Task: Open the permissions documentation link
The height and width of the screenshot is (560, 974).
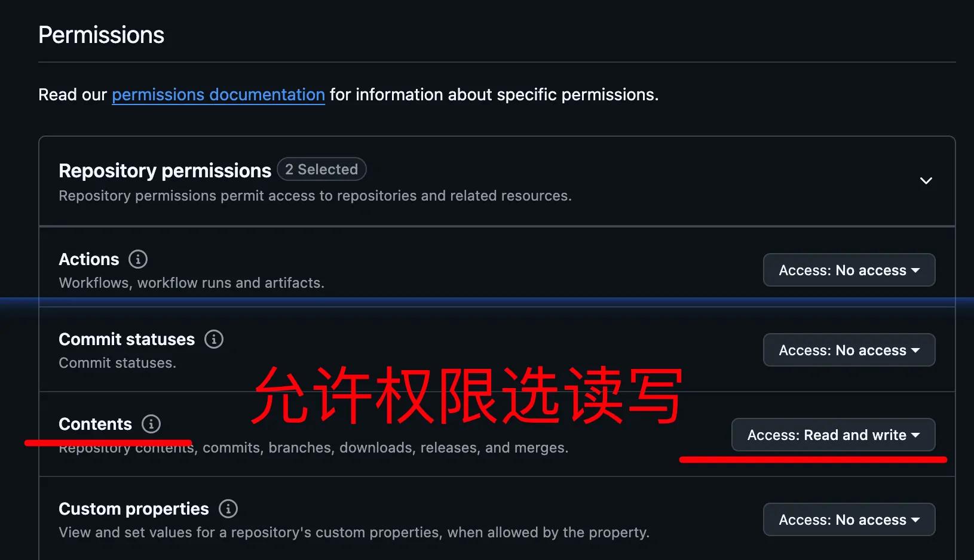Action: click(x=218, y=94)
